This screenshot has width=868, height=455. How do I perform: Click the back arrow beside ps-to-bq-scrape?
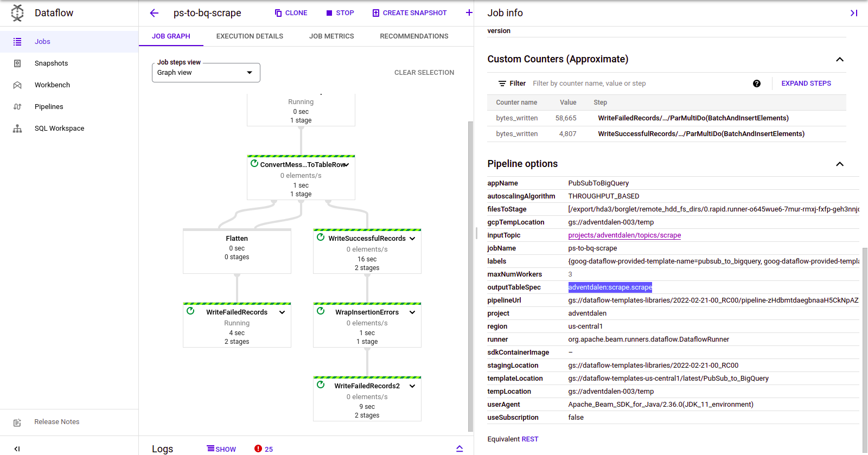coord(154,13)
